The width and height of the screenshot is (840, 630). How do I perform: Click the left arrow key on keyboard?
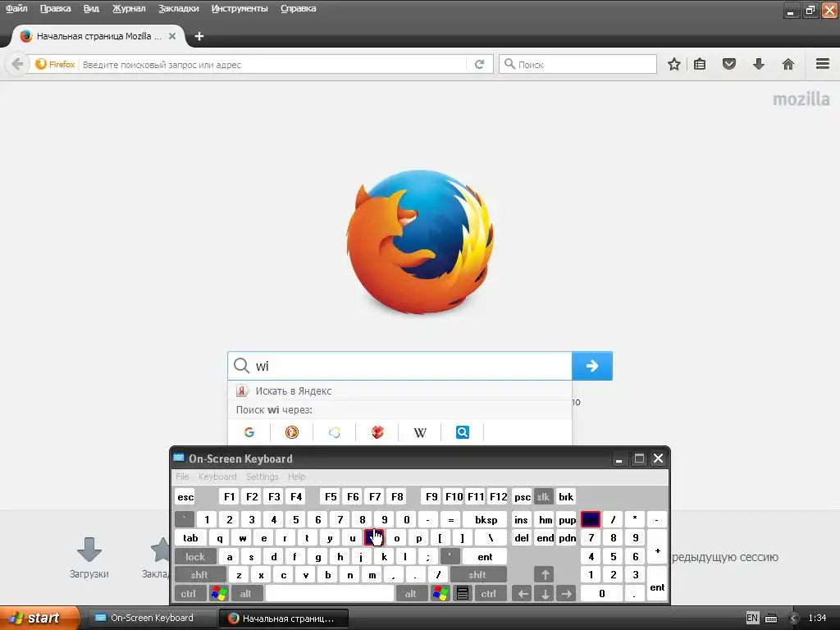523,594
